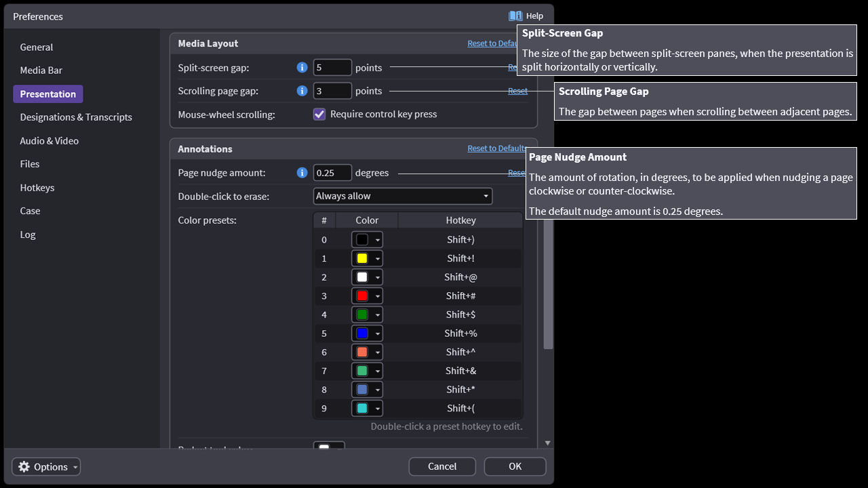Viewport: 868px width, 488px height.
Task: Click the Options gear icon
Action: (24, 466)
